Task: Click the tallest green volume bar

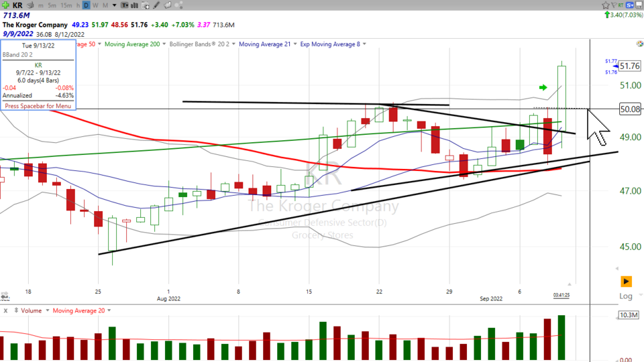Action: [x=561, y=338]
